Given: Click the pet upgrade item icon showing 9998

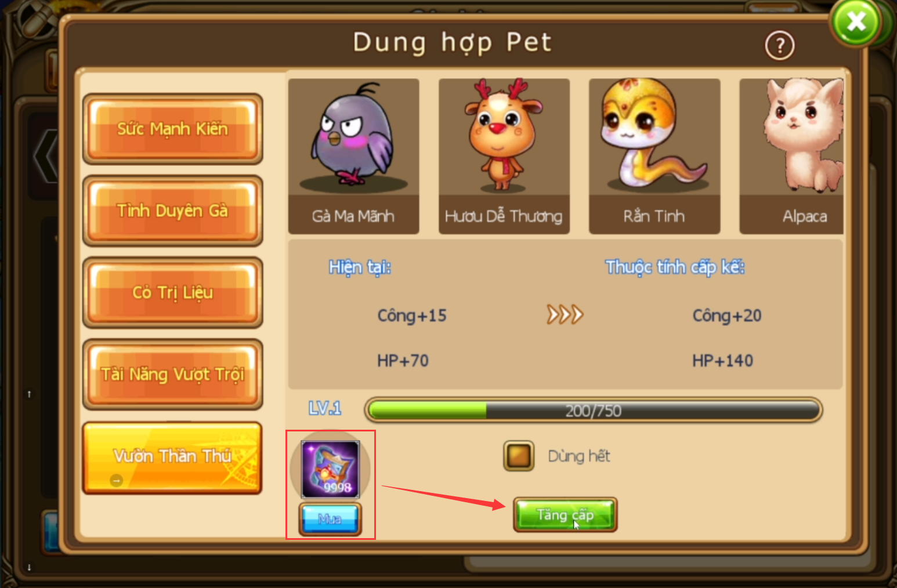Looking at the screenshot, I should (330, 469).
